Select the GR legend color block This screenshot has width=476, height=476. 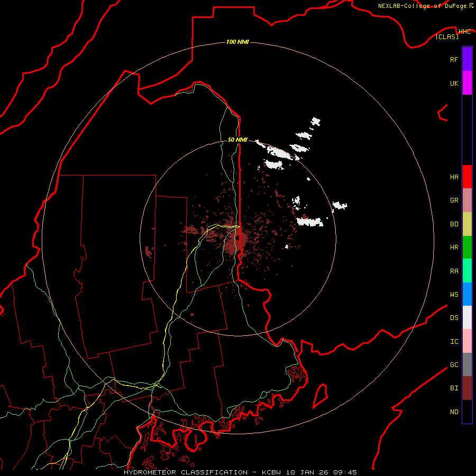point(467,200)
